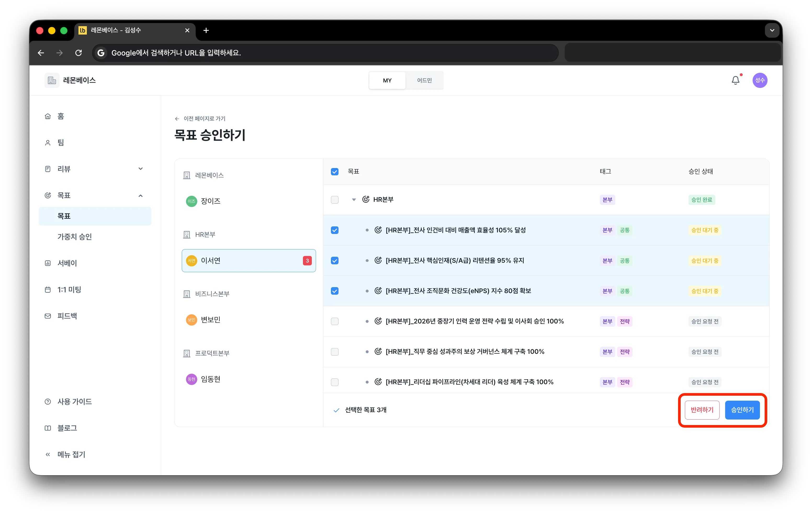Click the 반려하기 button
The height and width of the screenshot is (514, 812).
702,410
